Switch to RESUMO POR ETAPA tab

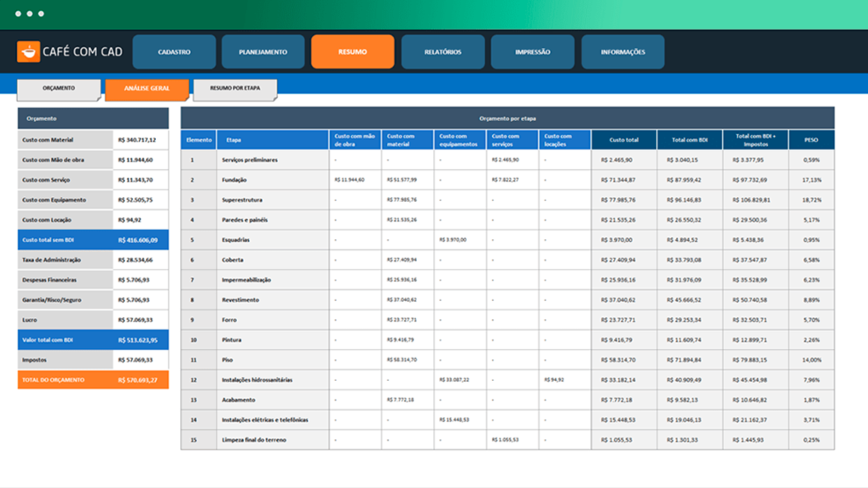(235, 89)
